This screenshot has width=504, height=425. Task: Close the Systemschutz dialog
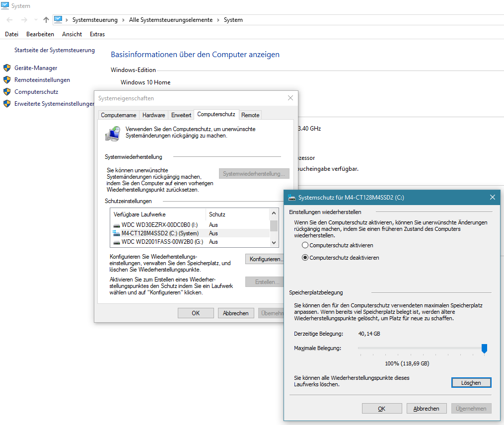[493, 198]
